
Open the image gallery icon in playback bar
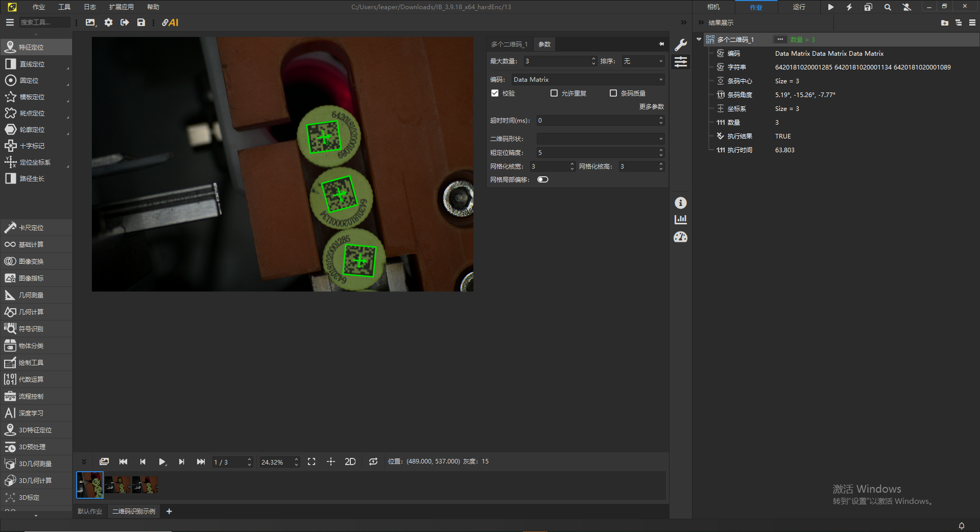click(104, 461)
